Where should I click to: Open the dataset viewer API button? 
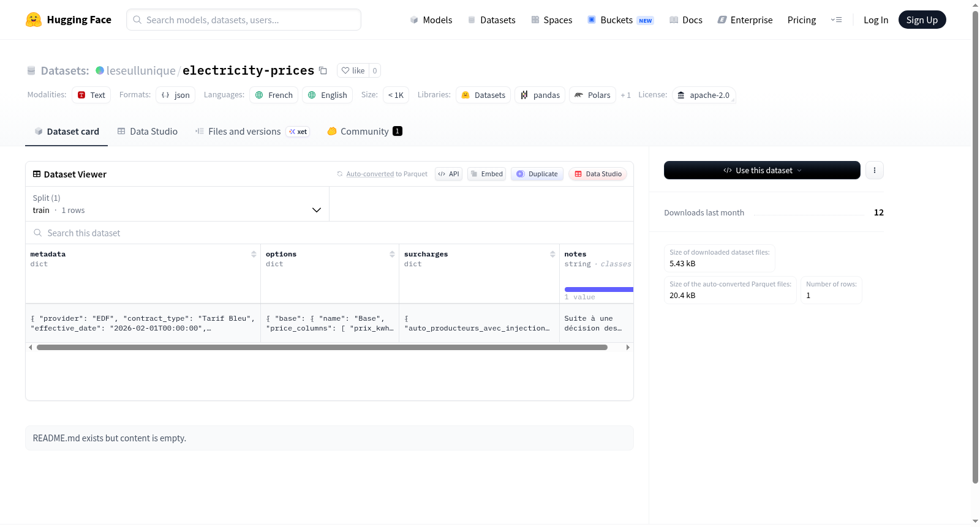(x=448, y=174)
